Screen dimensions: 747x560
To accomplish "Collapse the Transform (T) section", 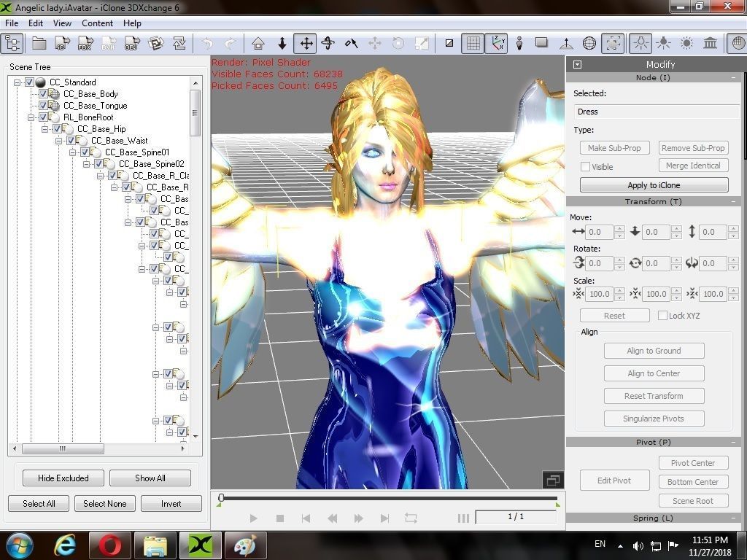I will click(734, 202).
